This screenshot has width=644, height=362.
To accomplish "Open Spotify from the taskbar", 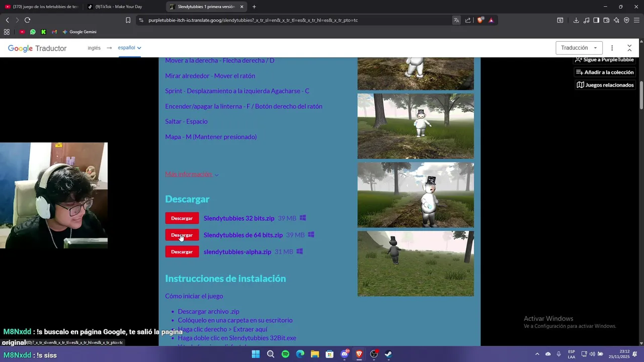I will coord(285,354).
